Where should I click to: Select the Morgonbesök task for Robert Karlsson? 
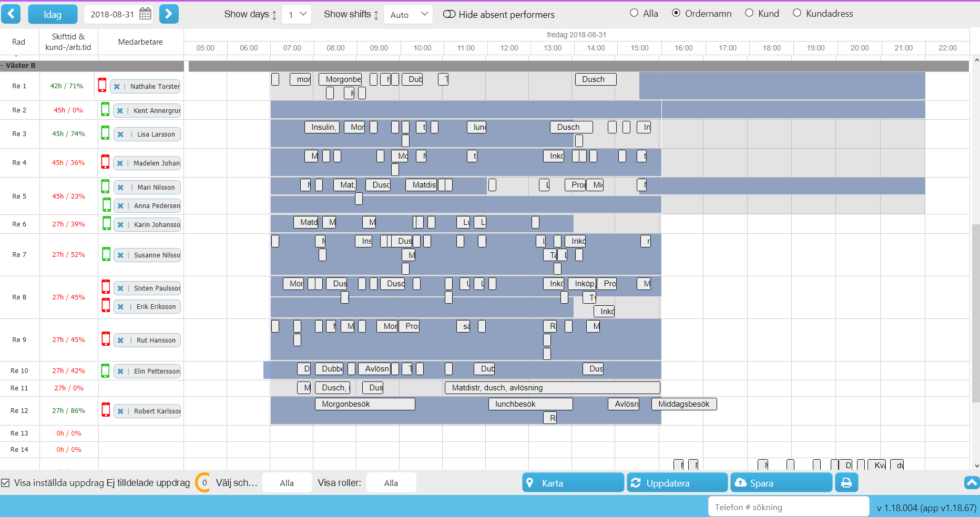click(x=365, y=404)
